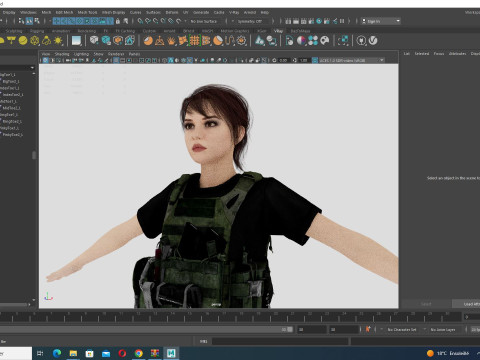Open Opera browser from the taskbar
The image size is (480, 360).
tap(122, 353)
